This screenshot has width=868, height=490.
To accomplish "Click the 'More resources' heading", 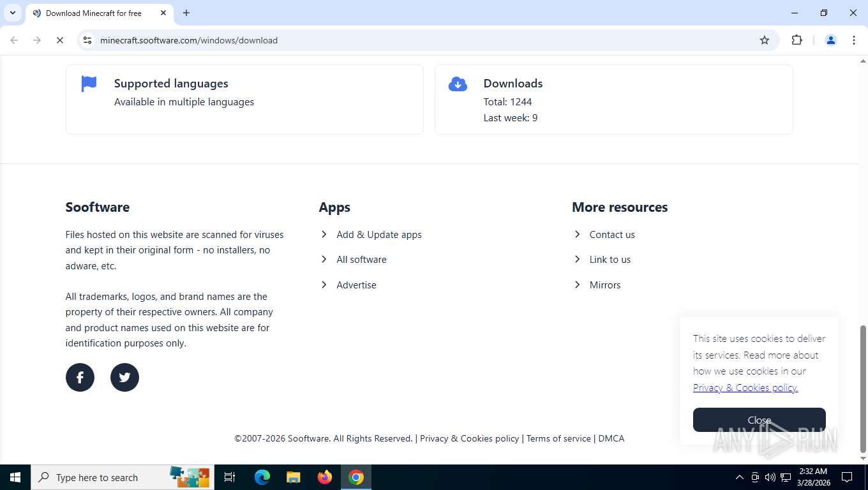I will coord(620,207).
